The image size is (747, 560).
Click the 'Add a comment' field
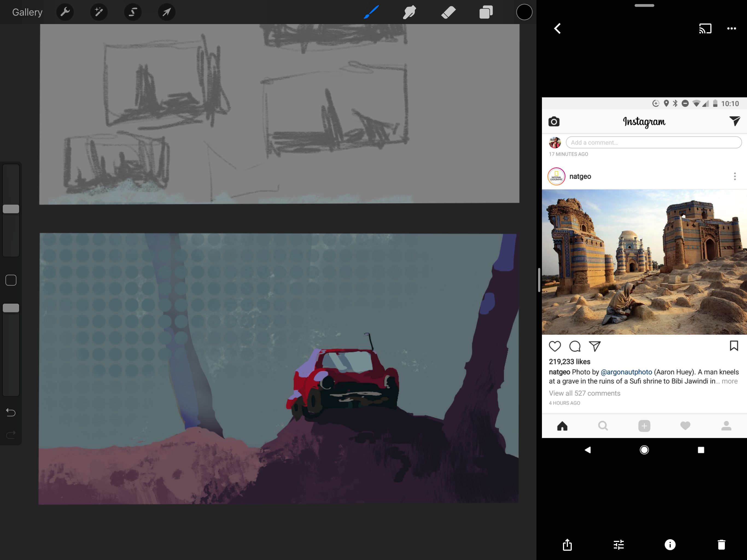[653, 142]
